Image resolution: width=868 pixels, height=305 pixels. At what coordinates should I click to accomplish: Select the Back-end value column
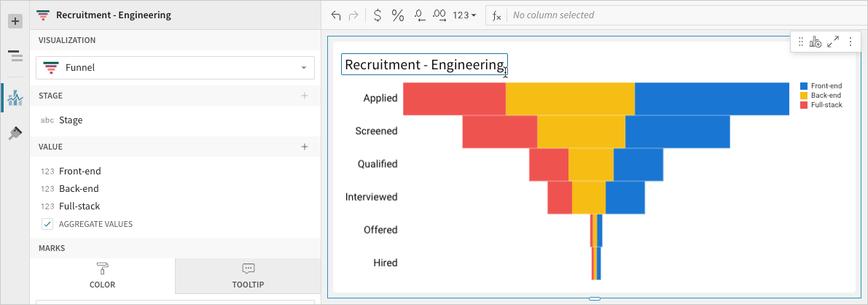point(79,189)
